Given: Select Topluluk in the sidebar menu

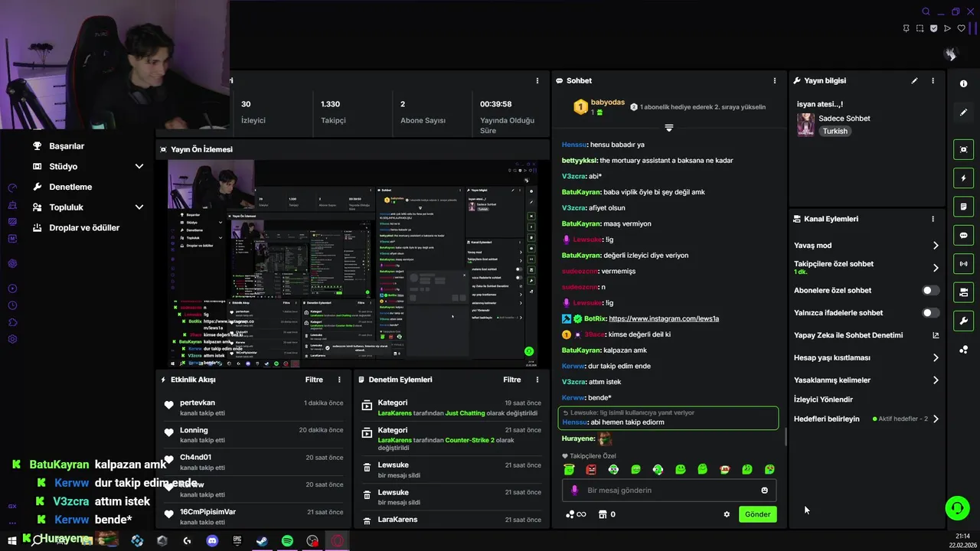Looking at the screenshot, I should click(x=66, y=207).
